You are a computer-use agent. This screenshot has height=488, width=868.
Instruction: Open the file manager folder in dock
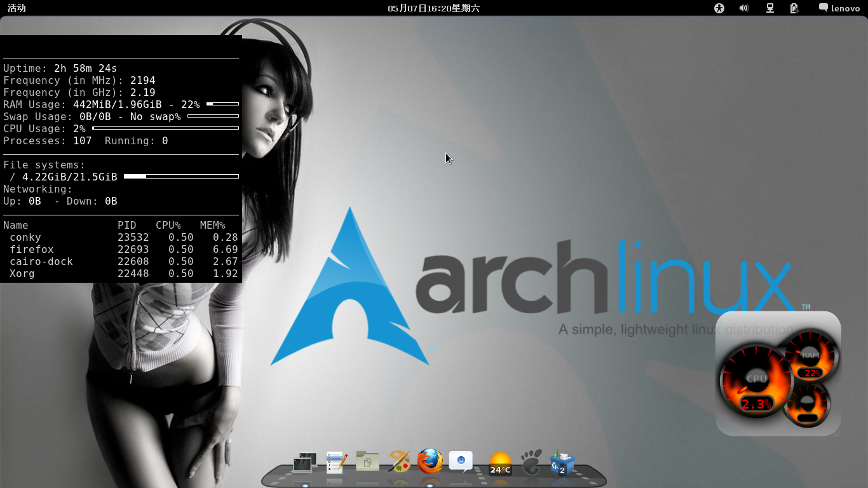pos(367,462)
